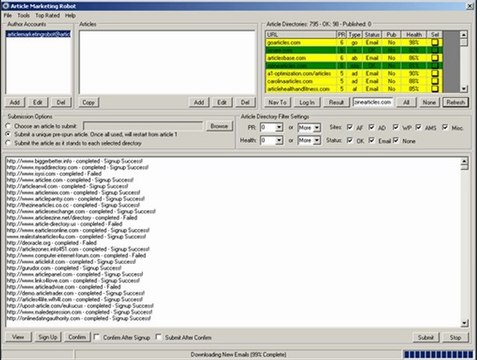477x360 pixels.
Task: Select the articlemarketingrobot author account entry
Action: (x=38, y=34)
